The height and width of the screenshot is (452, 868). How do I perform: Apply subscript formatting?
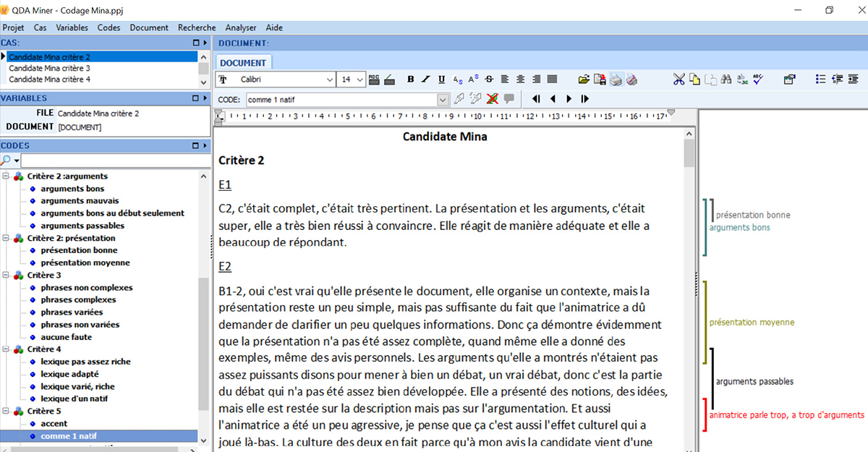(457, 80)
